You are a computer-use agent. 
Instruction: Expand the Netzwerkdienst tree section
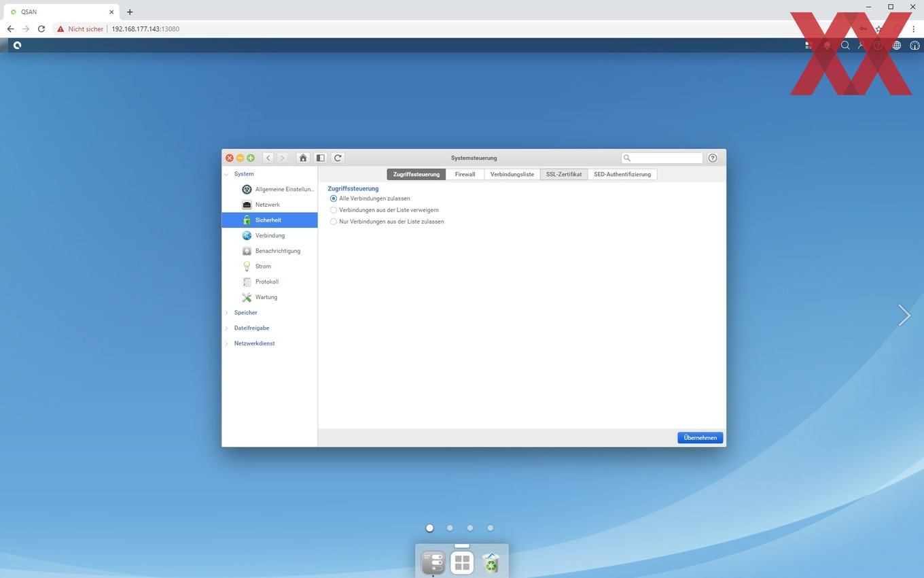point(227,343)
